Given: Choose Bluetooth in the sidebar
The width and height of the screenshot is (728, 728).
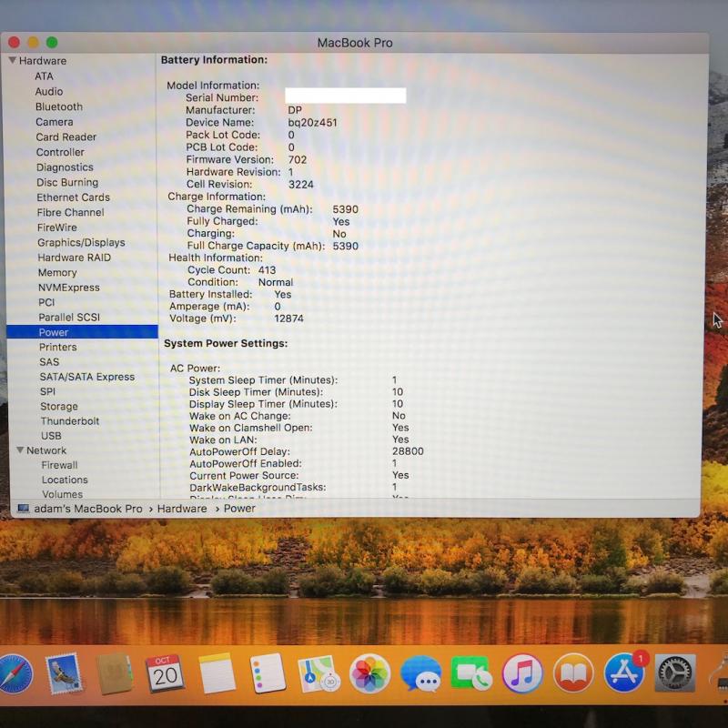Looking at the screenshot, I should pos(59,106).
